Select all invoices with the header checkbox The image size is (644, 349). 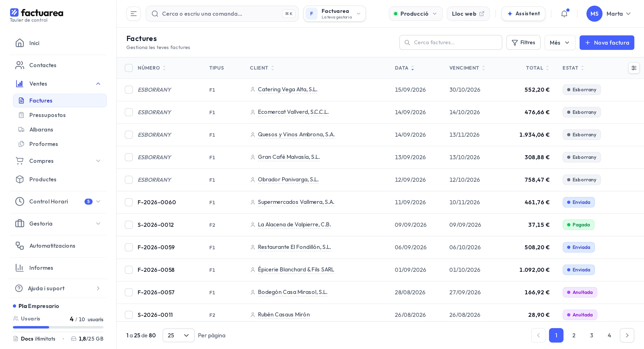pyautogui.click(x=129, y=68)
